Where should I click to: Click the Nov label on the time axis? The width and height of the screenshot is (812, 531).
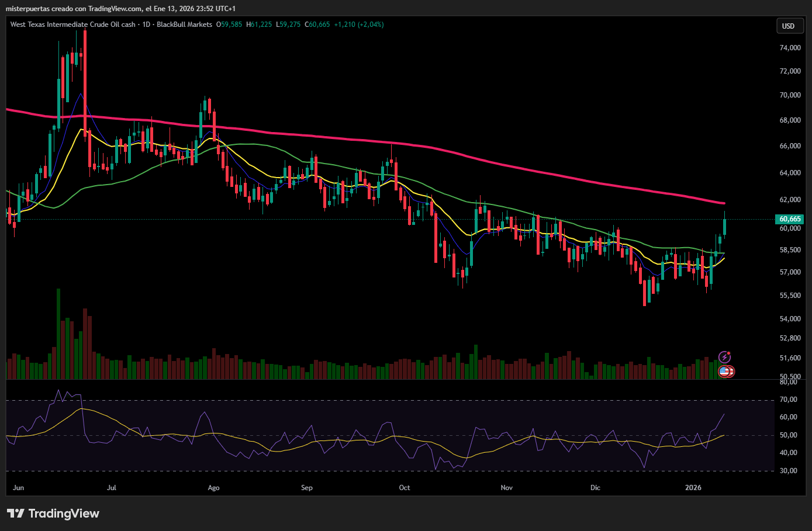pos(507,488)
